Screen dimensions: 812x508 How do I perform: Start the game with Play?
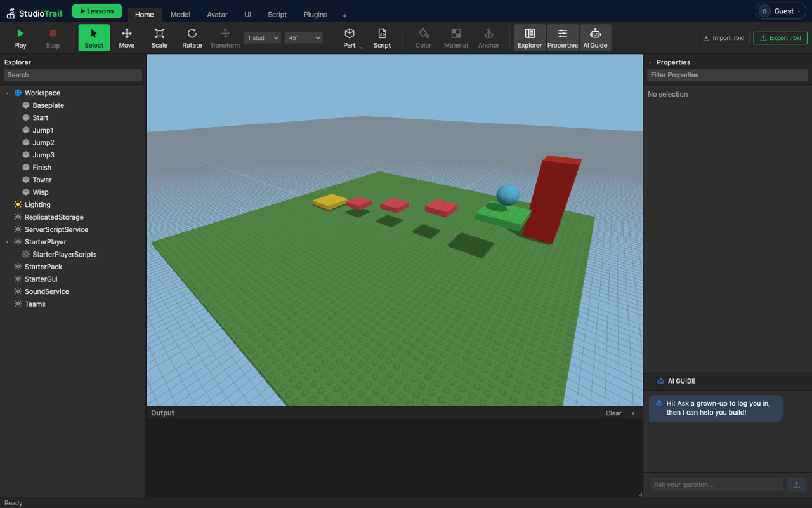coord(20,38)
